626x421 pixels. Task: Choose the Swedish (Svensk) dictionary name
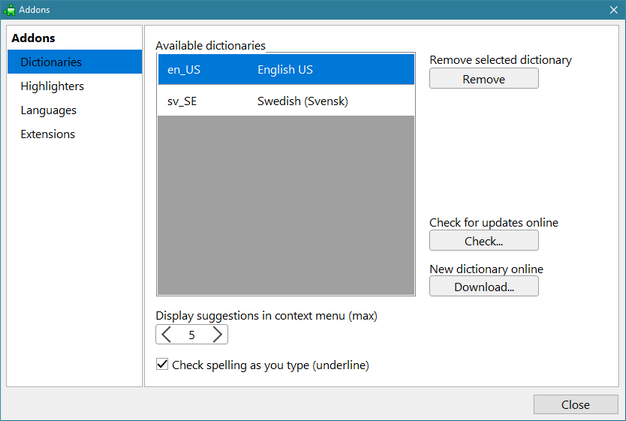pos(302,101)
